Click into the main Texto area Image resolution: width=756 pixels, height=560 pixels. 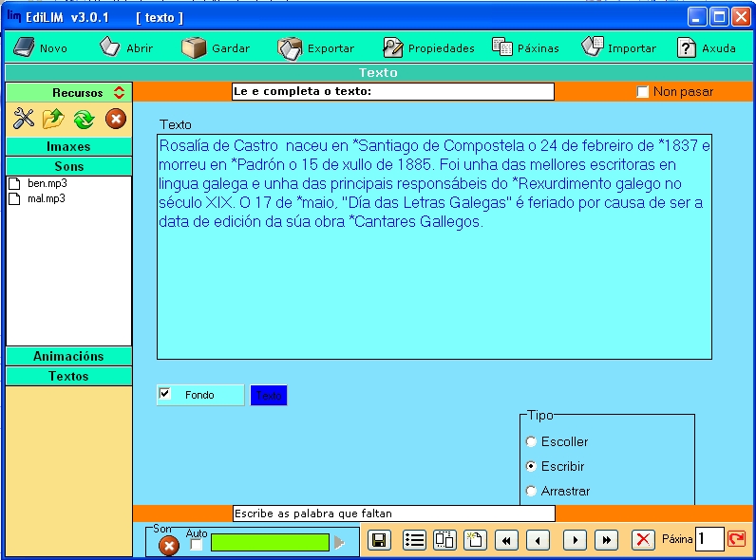434,247
